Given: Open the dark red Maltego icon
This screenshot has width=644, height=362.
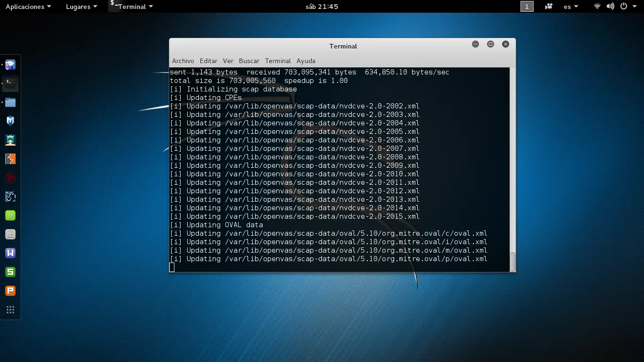Looking at the screenshot, I should (x=10, y=178).
